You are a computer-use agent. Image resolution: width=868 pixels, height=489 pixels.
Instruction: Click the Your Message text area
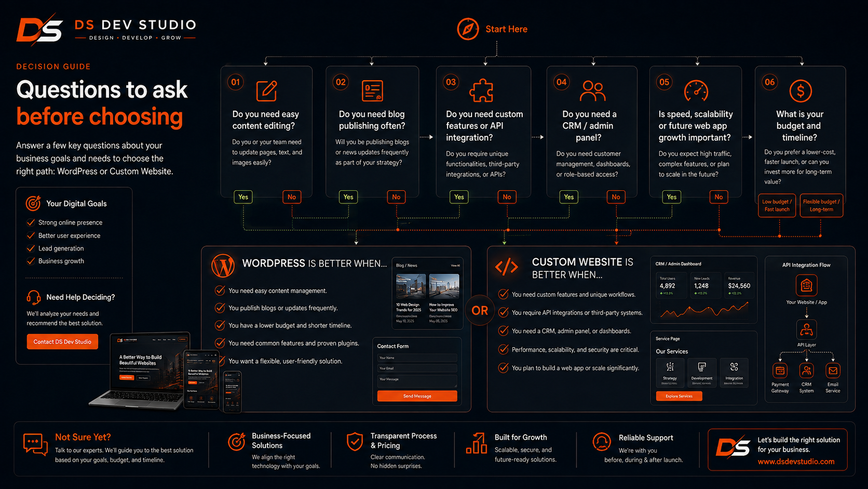[417, 381]
